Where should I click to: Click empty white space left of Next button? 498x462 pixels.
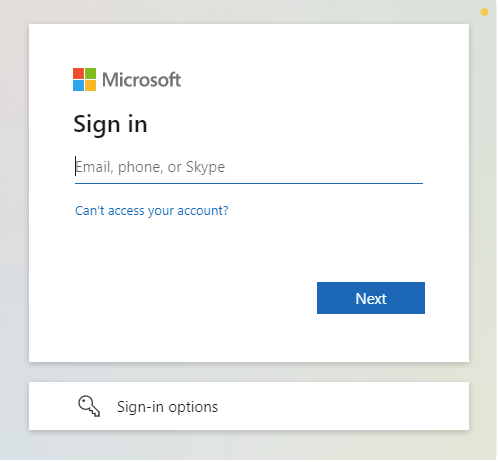click(x=193, y=298)
